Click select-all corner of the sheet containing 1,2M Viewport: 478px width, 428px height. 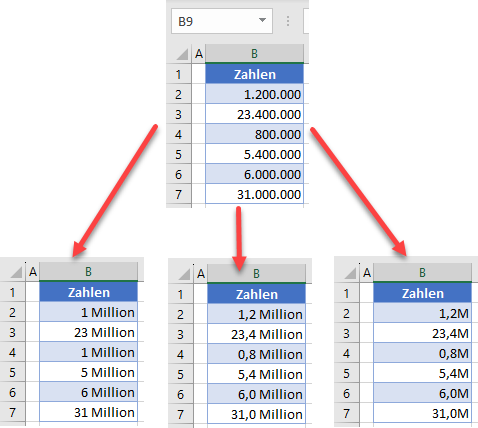click(350, 273)
